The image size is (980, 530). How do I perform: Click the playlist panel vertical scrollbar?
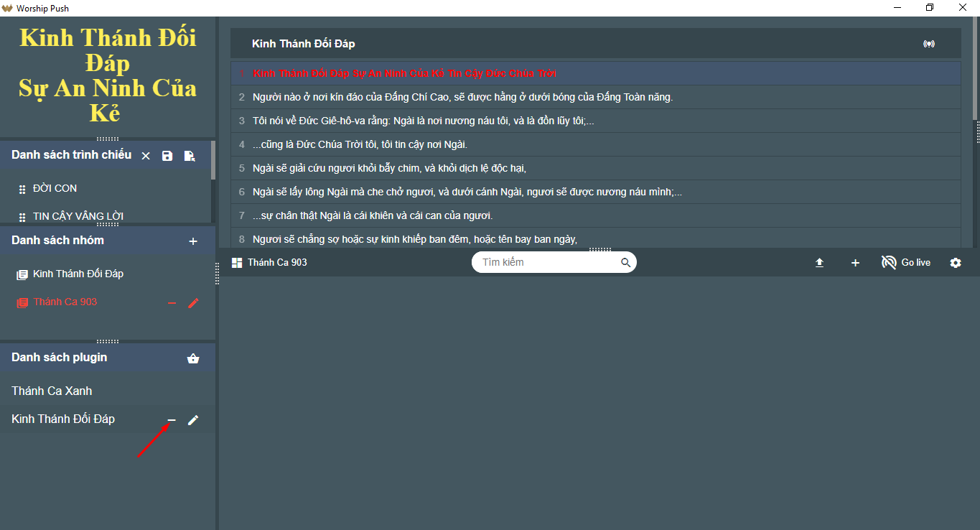click(x=213, y=160)
